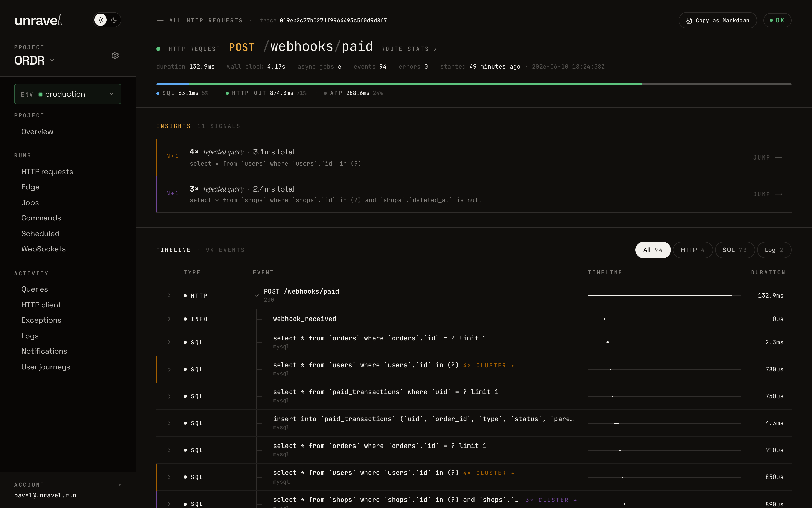Viewport: 812px width, 508px height.
Task: Open HTTP requests in the sidebar
Action: pos(47,172)
